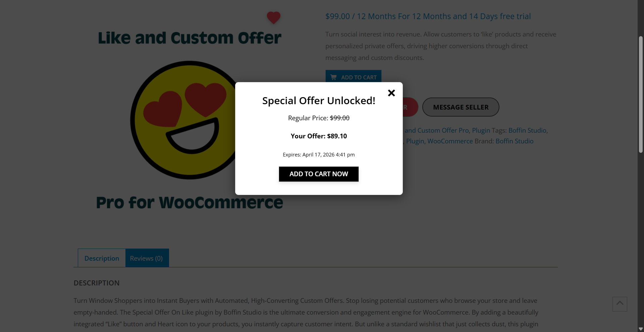Screen dimensions: 644x332
Task: Click the partially hidden red offer button
Action: (x=411, y=107)
